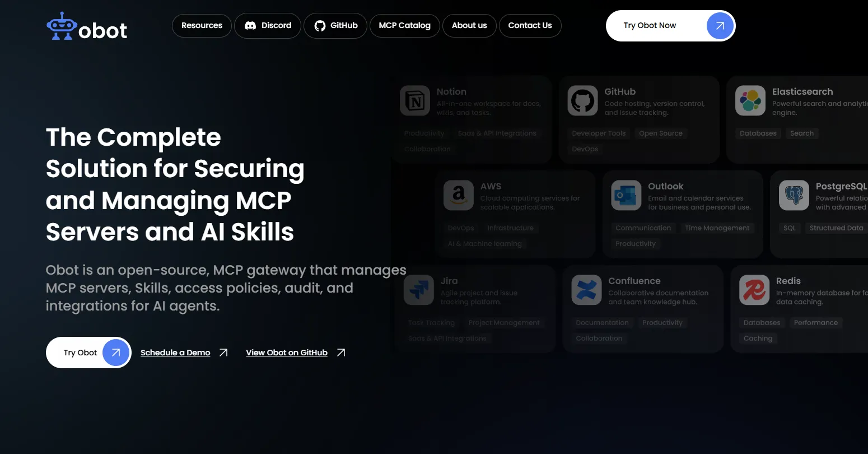Select the Databases tag on Elasticsearch card

pos(758,133)
